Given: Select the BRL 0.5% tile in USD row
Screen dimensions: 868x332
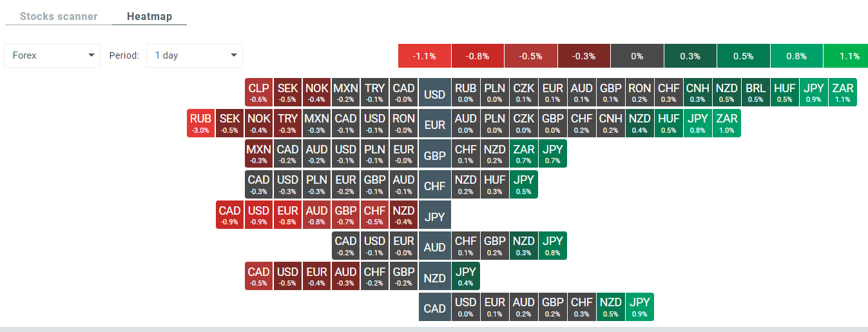Looking at the screenshot, I should (755, 93).
